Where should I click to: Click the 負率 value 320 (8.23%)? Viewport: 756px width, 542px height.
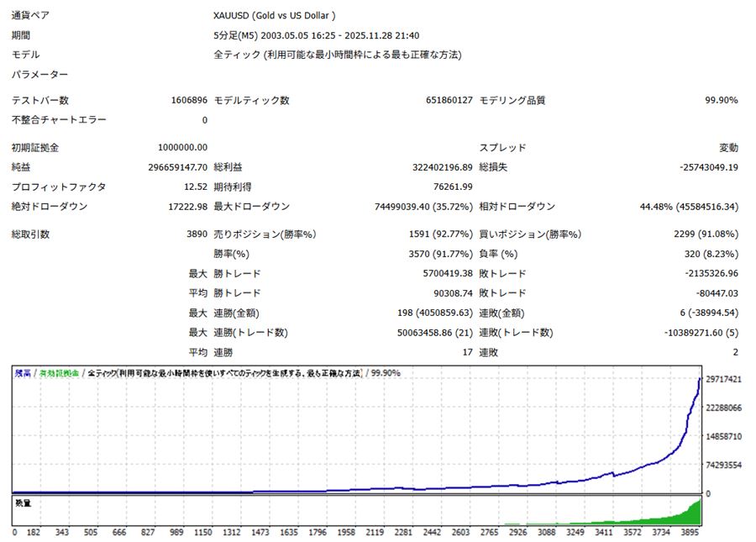(711, 254)
